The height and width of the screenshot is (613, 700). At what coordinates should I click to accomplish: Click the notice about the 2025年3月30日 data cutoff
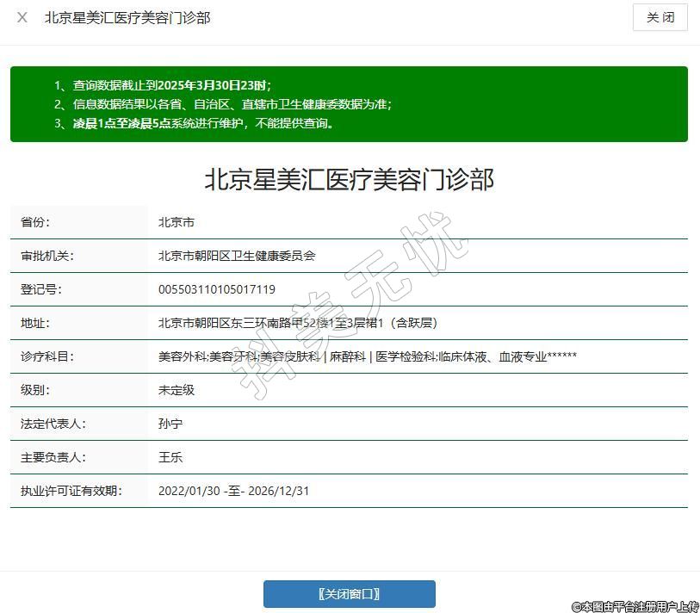[163, 85]
